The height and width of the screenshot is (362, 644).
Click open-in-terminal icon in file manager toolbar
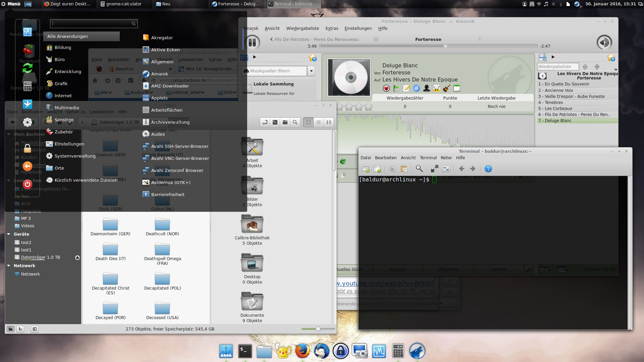[x=275, y=122]
